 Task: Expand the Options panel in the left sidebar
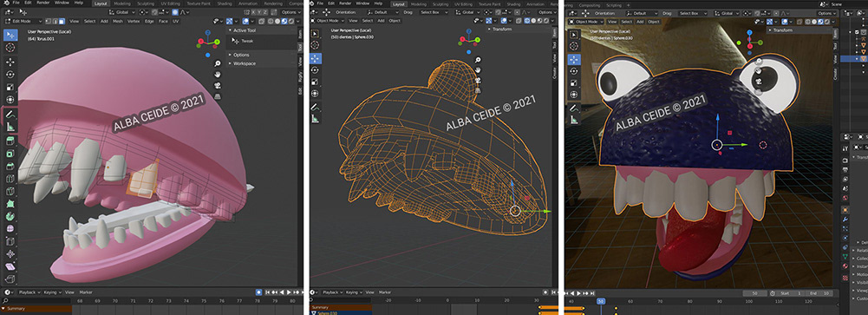coord(241,55)
